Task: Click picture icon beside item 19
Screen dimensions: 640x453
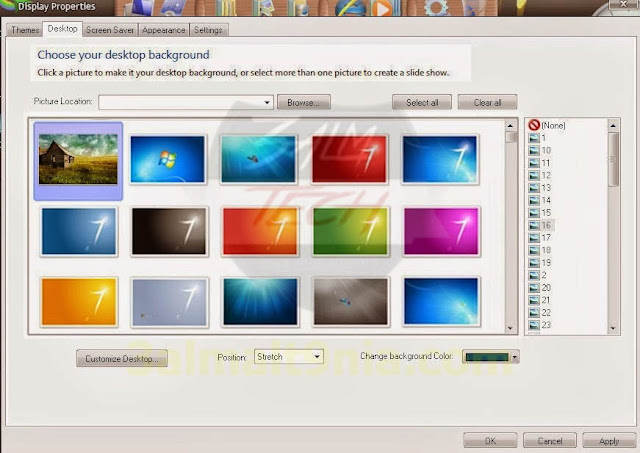Action: 534,262
